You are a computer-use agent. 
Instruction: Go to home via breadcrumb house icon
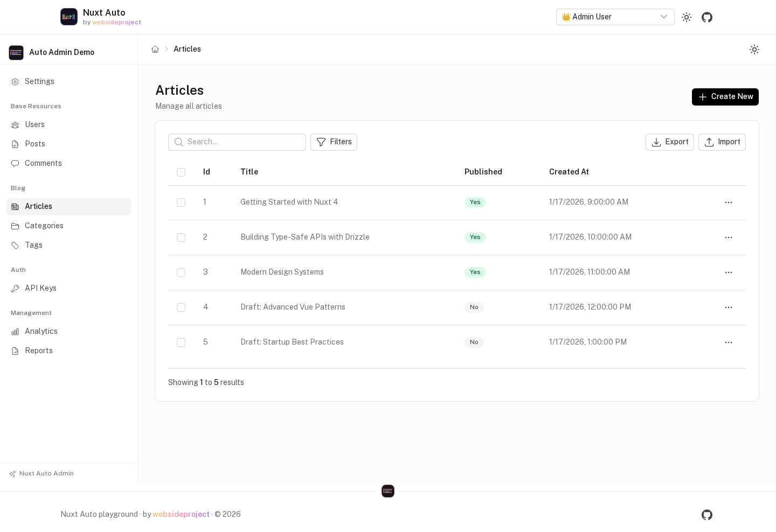click(155, 49)
